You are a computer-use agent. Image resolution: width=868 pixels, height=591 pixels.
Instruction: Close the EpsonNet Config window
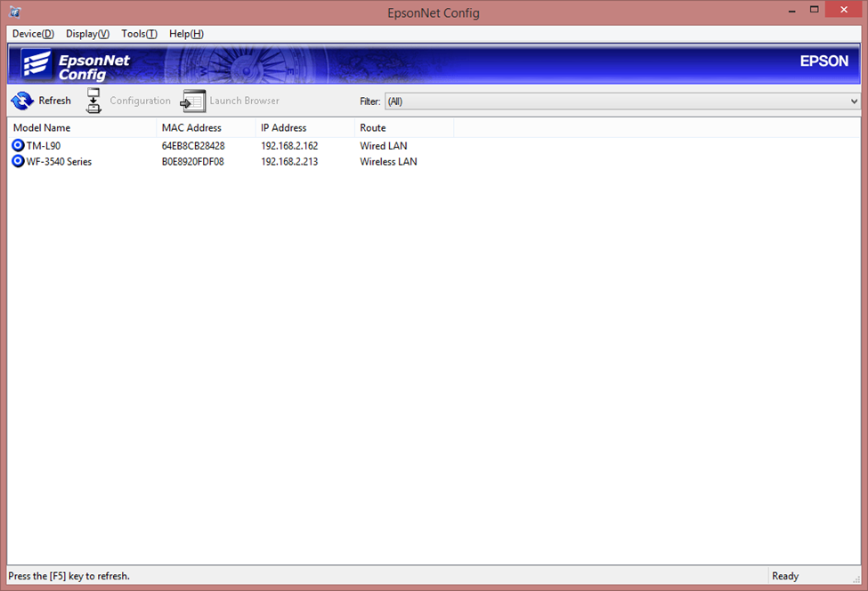click(844, 10)
